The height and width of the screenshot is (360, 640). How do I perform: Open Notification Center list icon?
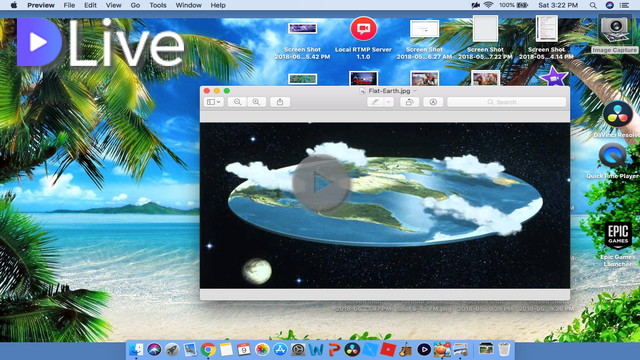(x=624, y=5)
